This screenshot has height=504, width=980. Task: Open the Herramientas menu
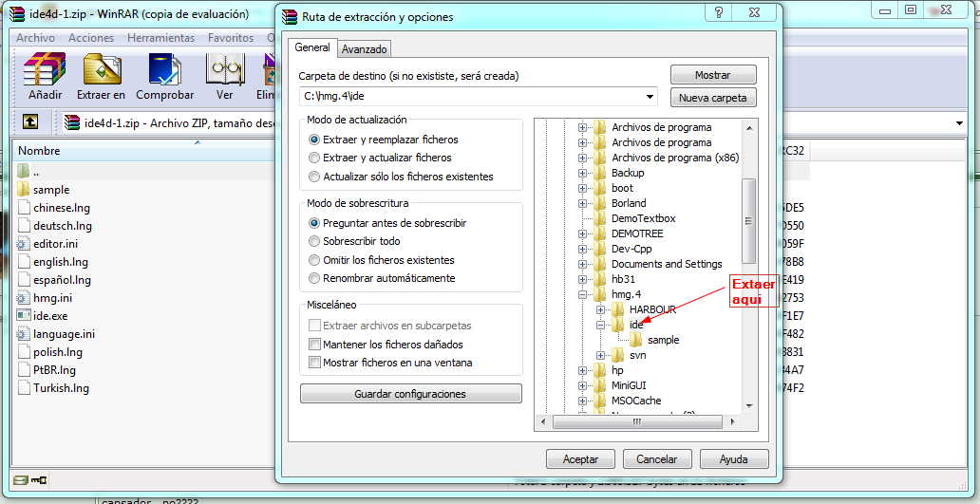click(x=160, y=38)
